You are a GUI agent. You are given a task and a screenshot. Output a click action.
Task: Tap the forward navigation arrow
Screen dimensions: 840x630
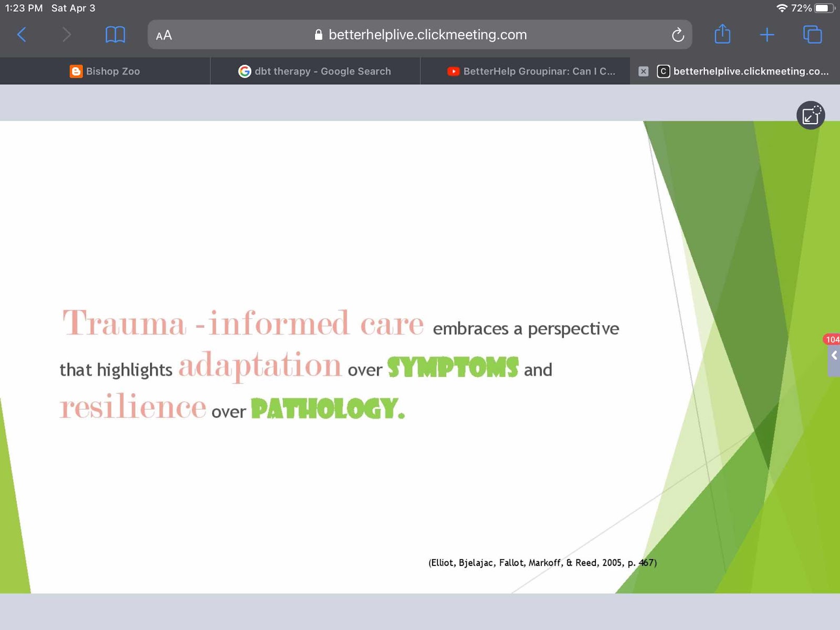pyautogui.click(x=66, y=35)
